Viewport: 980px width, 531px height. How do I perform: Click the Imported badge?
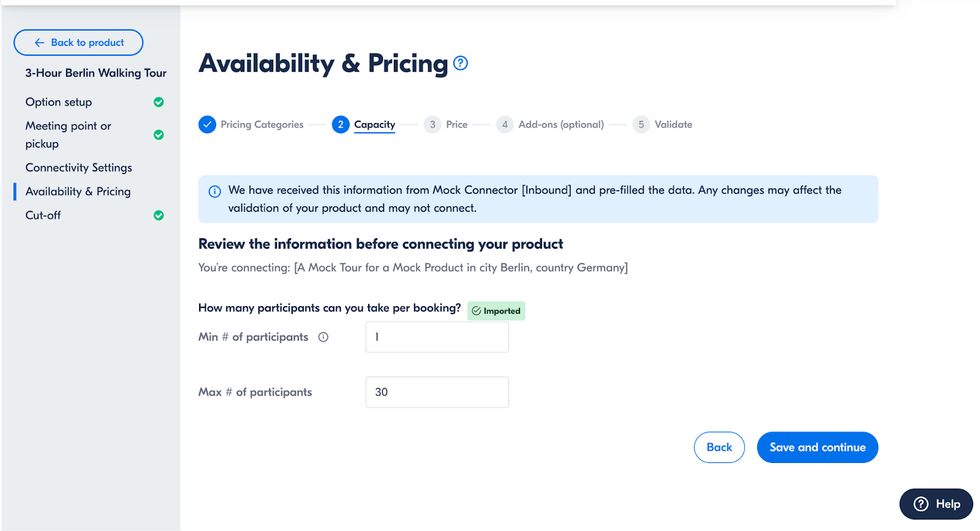[x=496, y=311]
